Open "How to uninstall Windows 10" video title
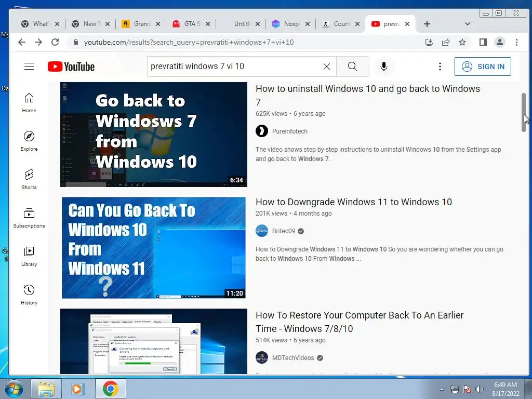This screenshot has height=399, width=532. [368, 96]
